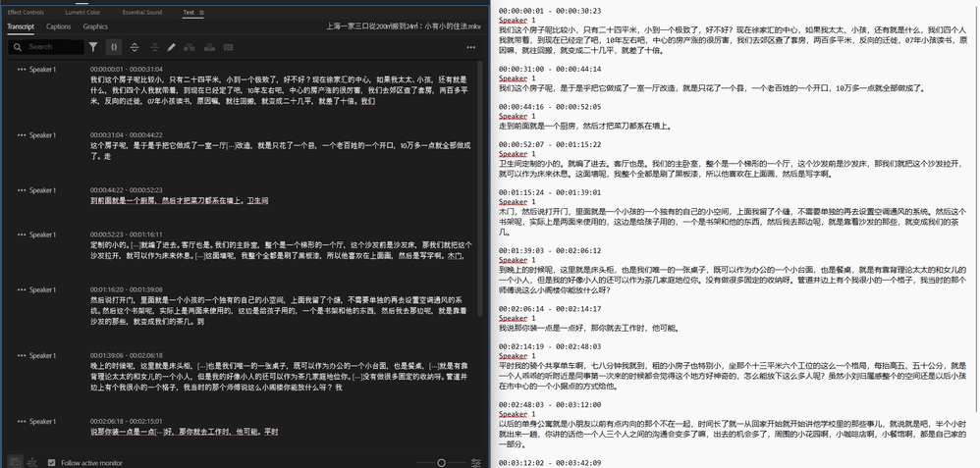Switch to the Essential Sound tab
The width and height of the screenshot is (980, 468).
tap(141, 13)
